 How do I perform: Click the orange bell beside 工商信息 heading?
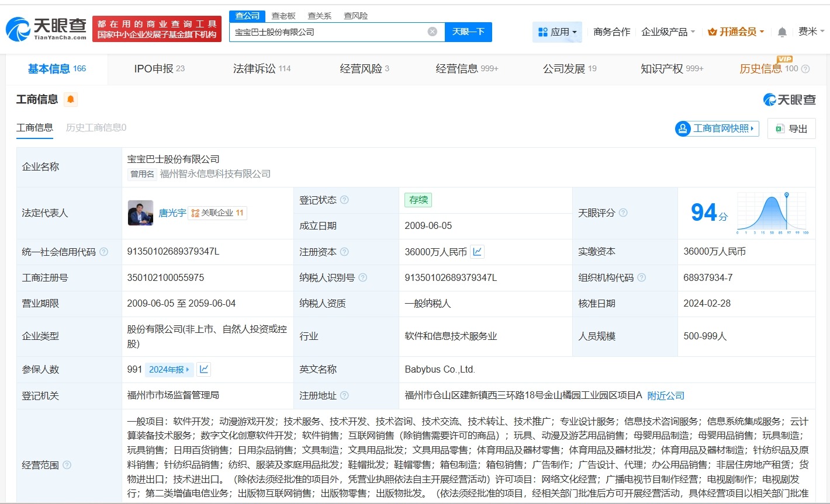coord(70,99)
